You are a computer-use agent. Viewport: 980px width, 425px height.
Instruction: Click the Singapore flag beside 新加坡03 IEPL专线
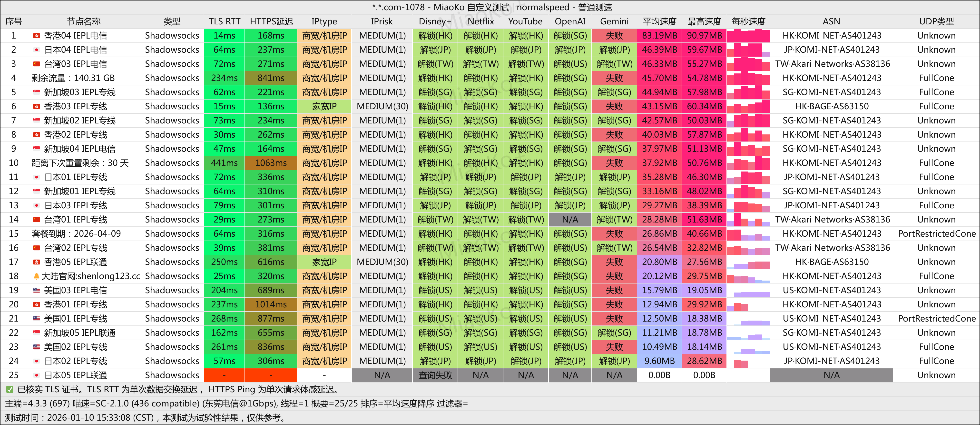[37, 92]
